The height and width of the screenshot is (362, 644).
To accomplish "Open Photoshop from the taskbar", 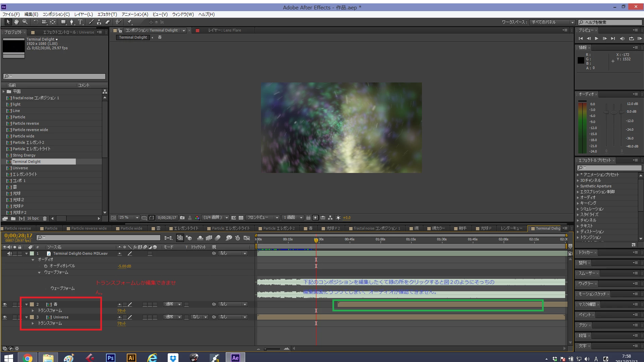I will (x=110, y=358).
